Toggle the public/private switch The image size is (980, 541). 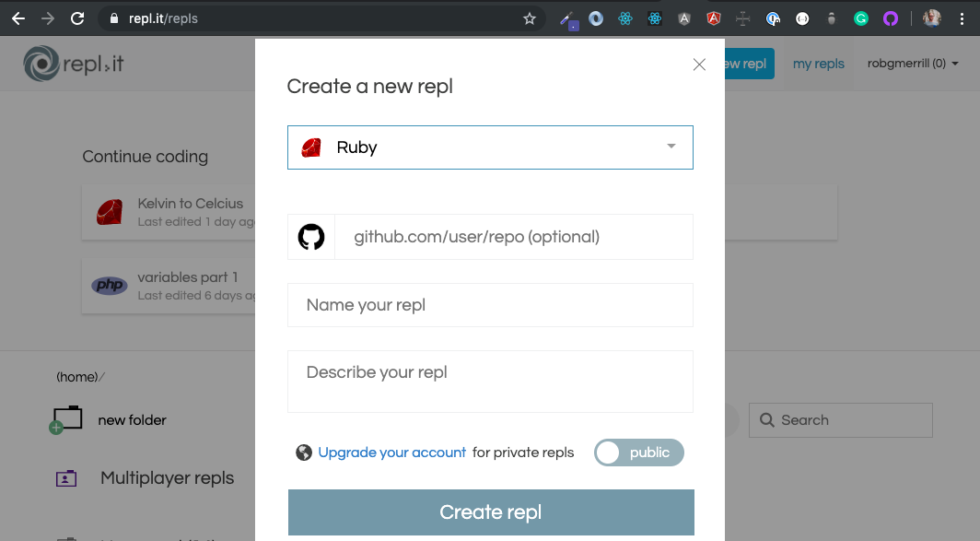click(x=639, y=453)
